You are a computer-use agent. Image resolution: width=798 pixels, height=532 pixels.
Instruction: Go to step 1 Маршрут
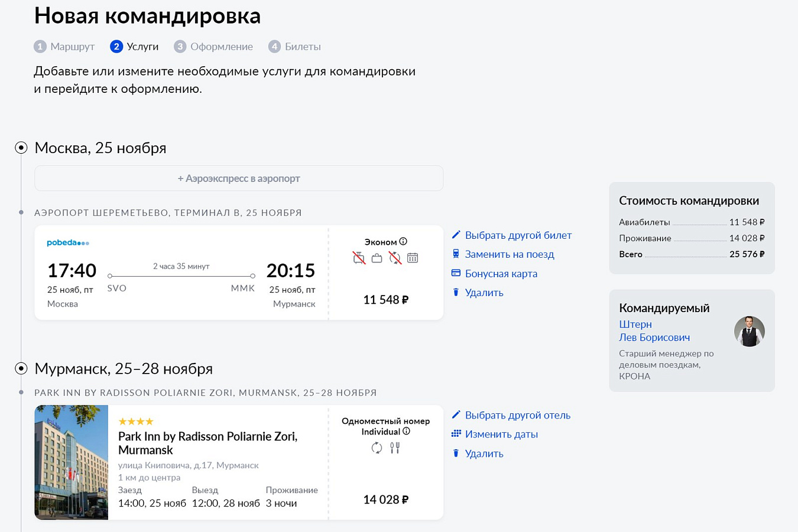[x=64, y=47]
